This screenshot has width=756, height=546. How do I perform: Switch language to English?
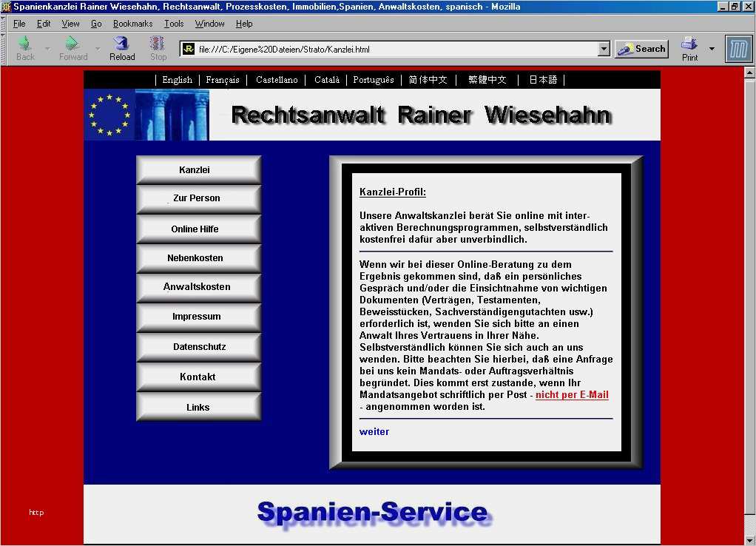(177, 80)
